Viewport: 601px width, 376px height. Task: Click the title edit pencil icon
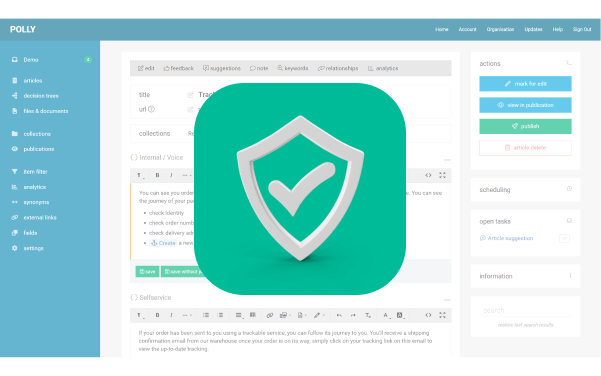190,95
